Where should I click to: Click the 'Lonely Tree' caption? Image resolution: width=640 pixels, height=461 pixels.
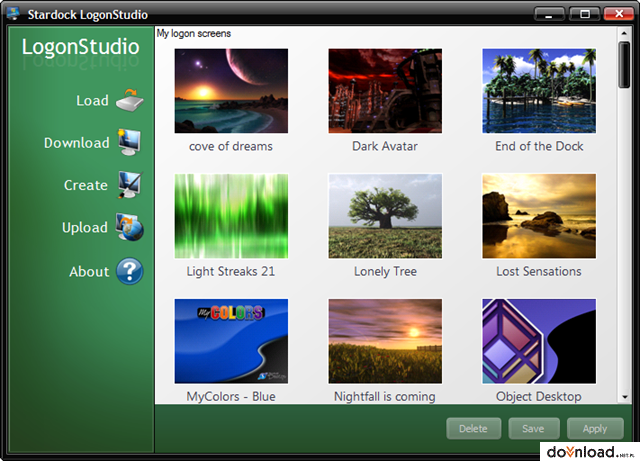click(385, 272)
